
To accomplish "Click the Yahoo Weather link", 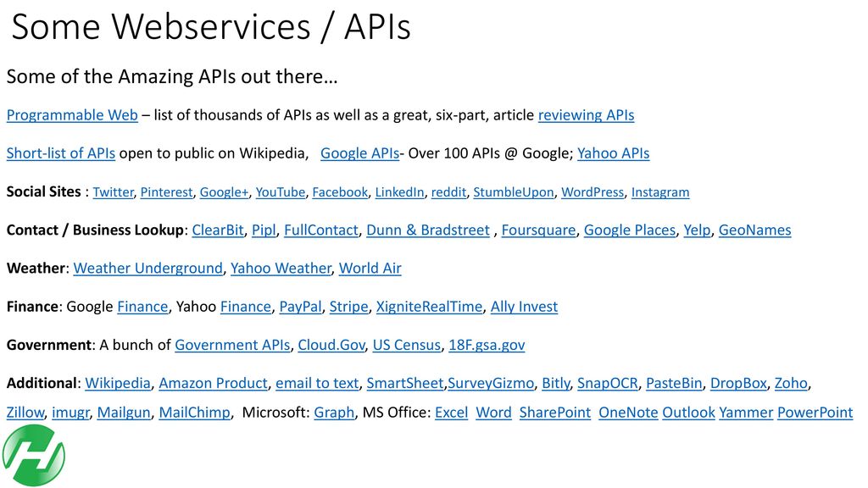I will [281, 269].
